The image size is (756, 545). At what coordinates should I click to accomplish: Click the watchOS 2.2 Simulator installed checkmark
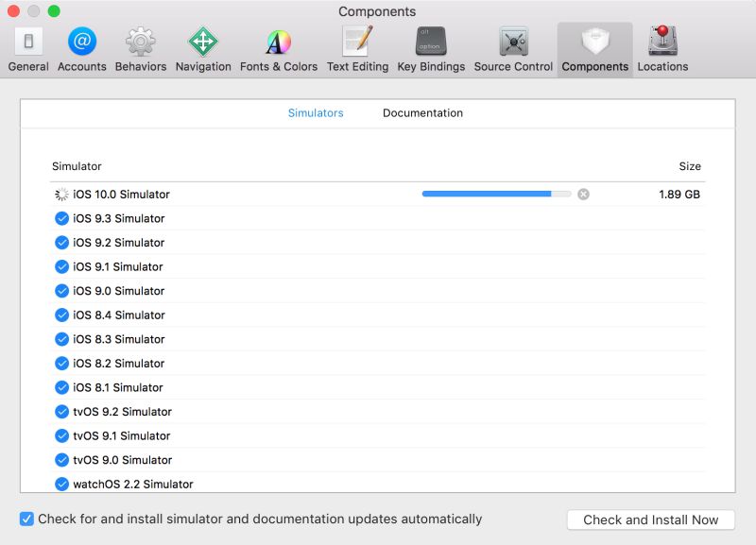61,484
